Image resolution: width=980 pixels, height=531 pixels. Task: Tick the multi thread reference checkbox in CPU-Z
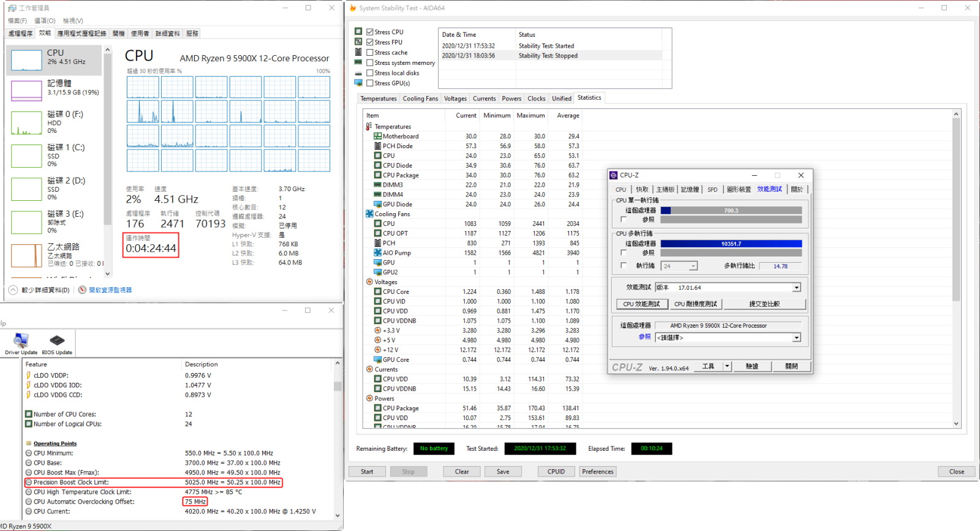(624, 252)
